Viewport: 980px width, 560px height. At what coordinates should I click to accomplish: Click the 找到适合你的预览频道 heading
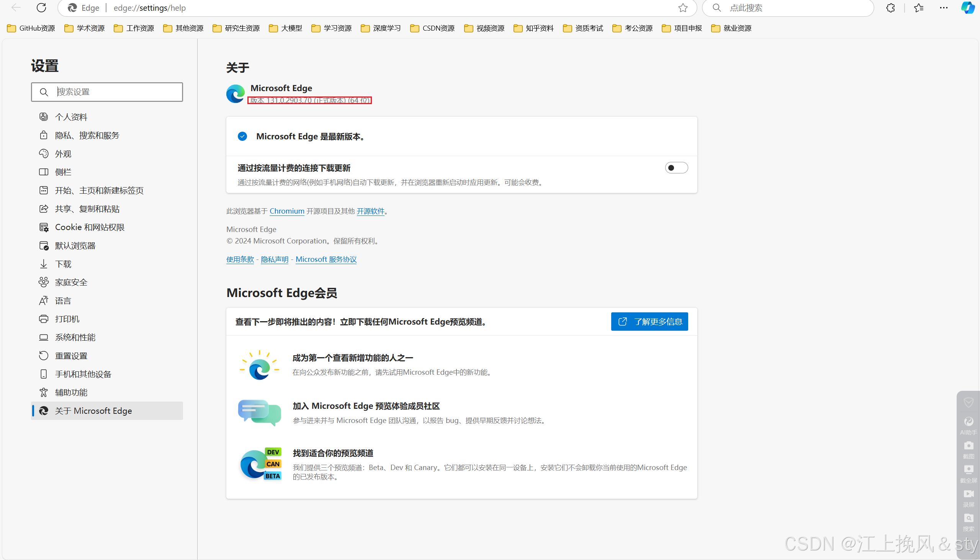pyautogui.click(x=333, y=453)
